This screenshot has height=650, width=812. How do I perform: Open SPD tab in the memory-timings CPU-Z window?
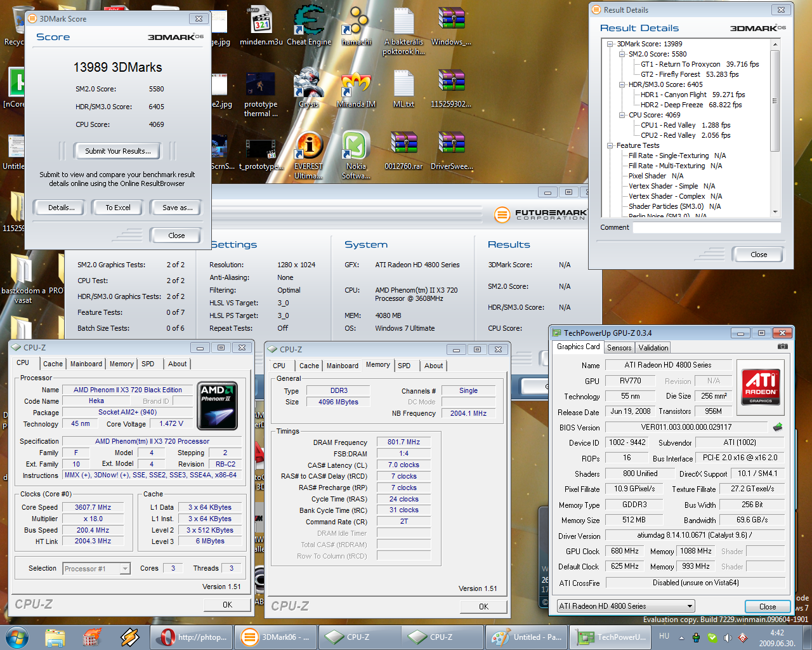[x=404, y=366]
